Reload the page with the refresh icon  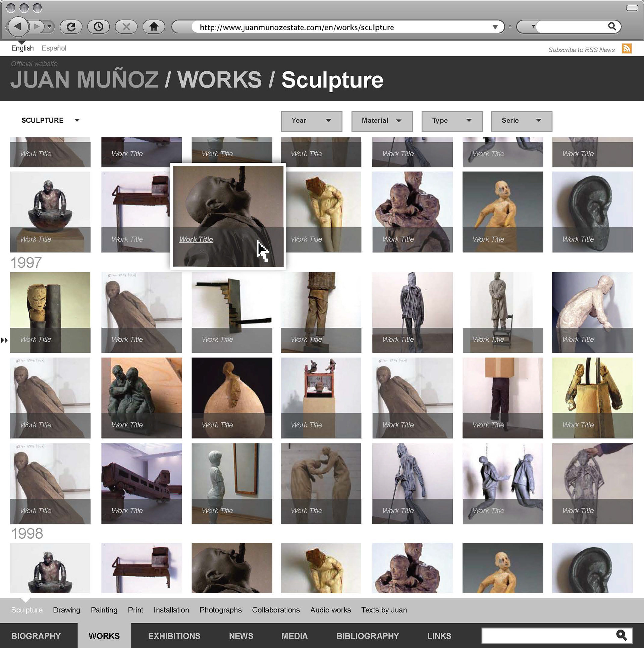pos(71,27)
